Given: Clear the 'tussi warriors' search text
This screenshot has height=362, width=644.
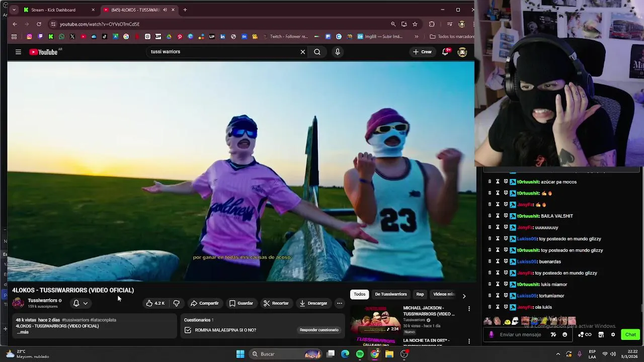Looking at the screenshot, I should pos(303,52).
